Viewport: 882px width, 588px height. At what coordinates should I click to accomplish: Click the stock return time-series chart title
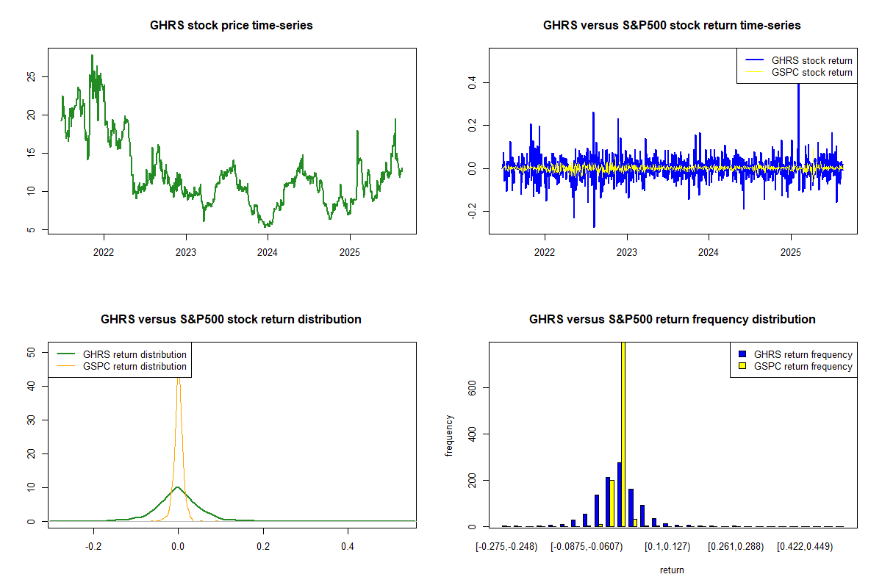(x=672, y=26)
